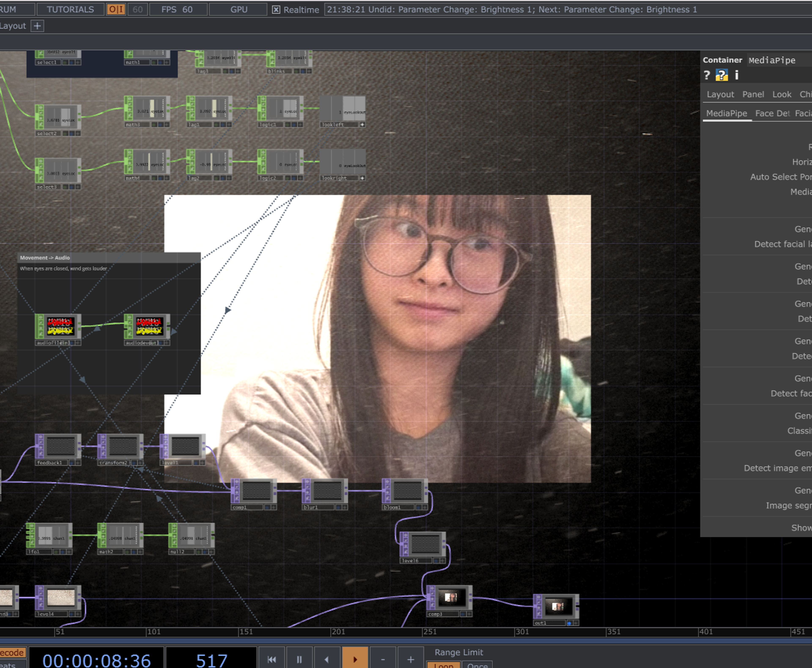
Task: Jump to the start of the timeline
Action: click(272, 659)
